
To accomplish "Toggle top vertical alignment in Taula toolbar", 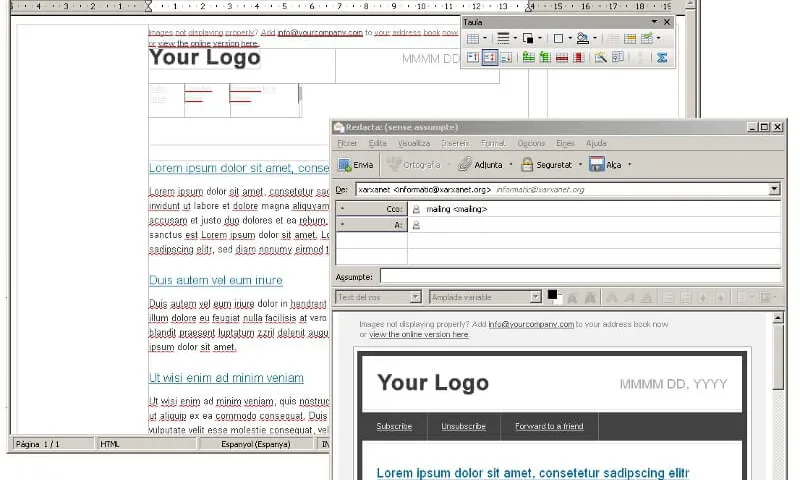I will pyautogui.click(x=472, y=58).
